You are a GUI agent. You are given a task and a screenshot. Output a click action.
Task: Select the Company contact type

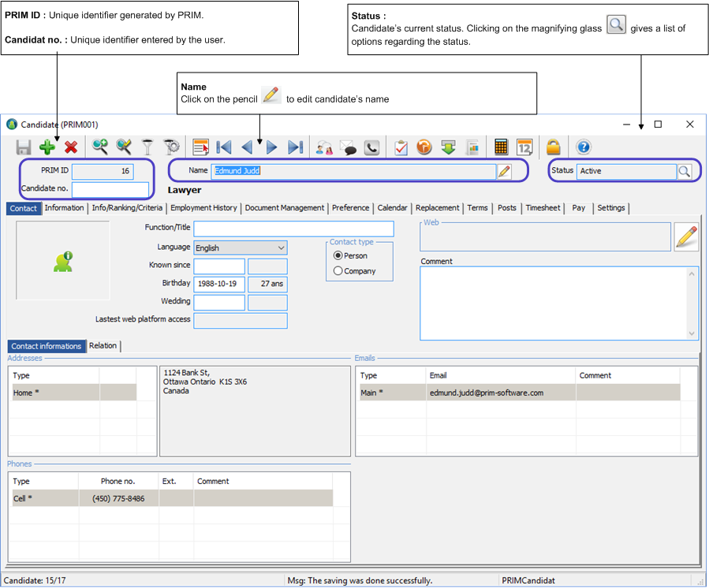[338, 271]
